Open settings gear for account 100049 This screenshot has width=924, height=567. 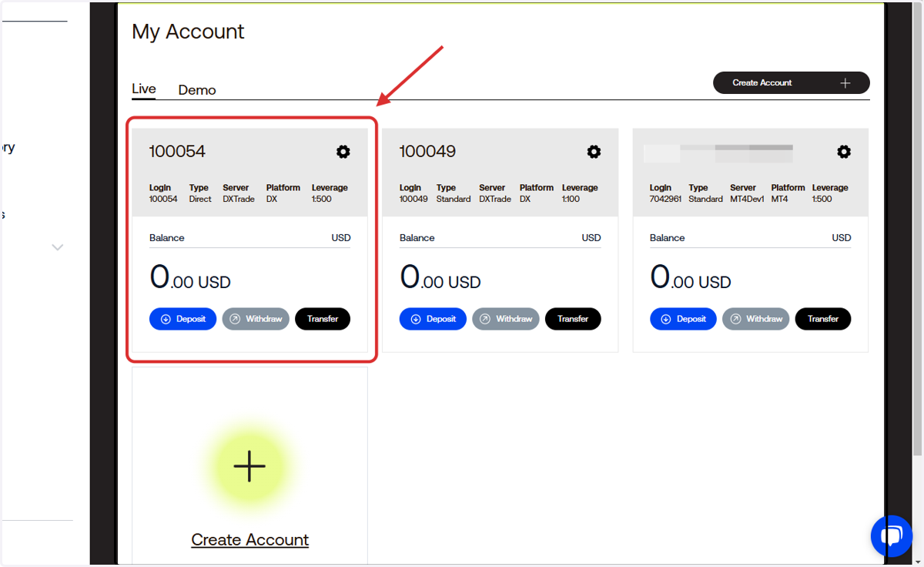point(594,152)
